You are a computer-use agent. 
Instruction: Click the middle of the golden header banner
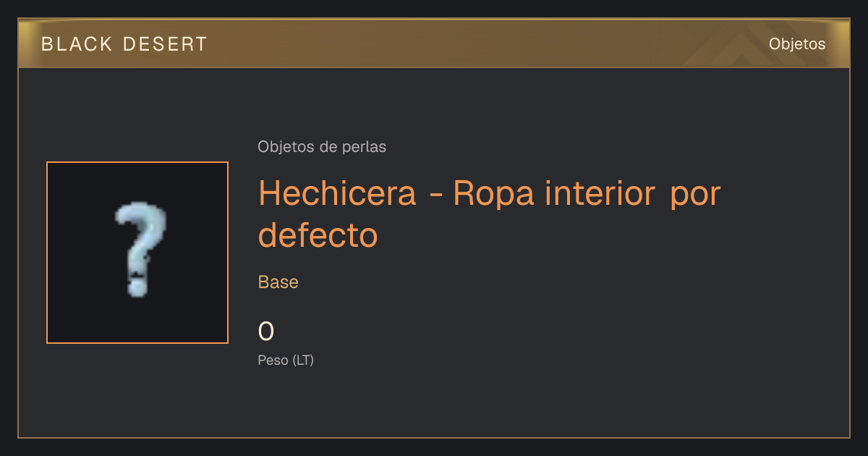click(x=434, y=43)
